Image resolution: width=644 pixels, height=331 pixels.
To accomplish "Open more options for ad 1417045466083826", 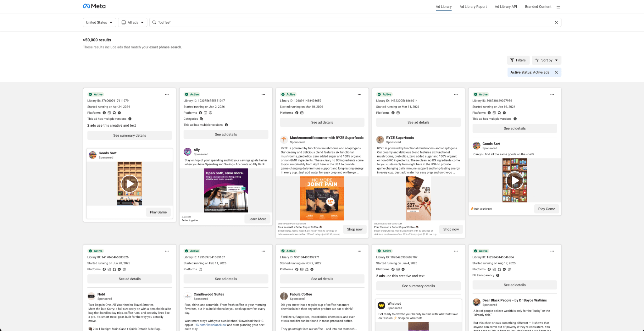I will (x=167, y=251).
